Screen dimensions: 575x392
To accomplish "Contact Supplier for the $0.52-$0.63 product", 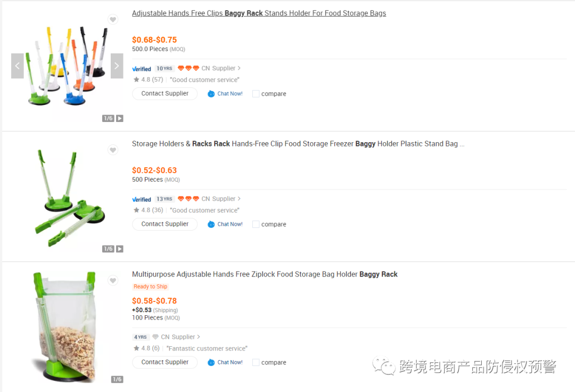I will 165,224.
